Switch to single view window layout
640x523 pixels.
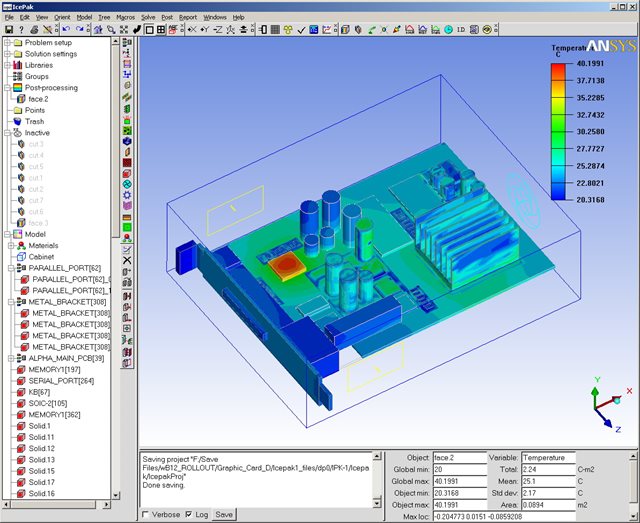coord(149,29)
